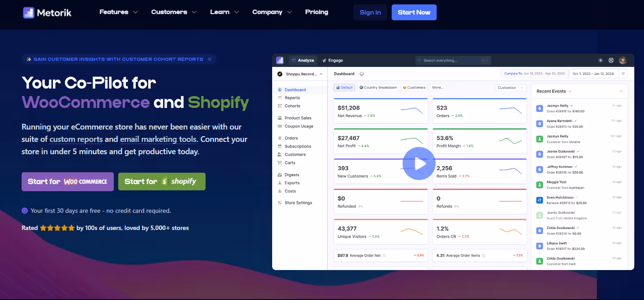Open the 43,377 Unique Visitors card
The image size is (644, 300).
tap(381, 232)
